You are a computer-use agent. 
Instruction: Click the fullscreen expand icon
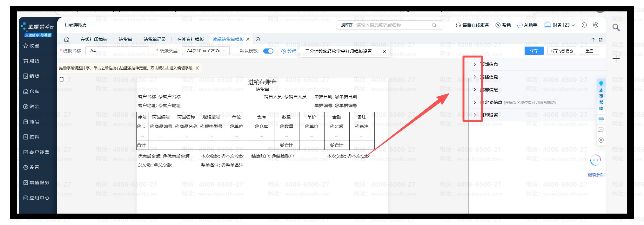(600, 40)
